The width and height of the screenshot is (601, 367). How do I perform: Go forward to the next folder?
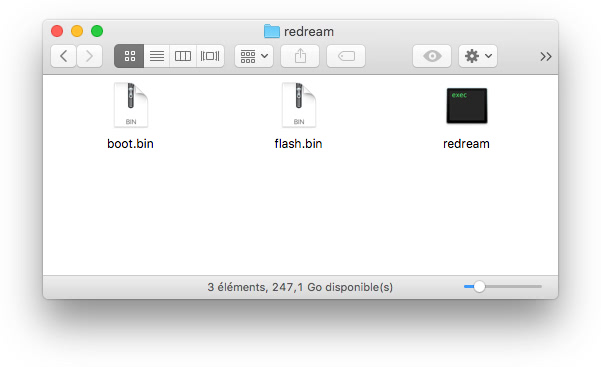(89, 56)
